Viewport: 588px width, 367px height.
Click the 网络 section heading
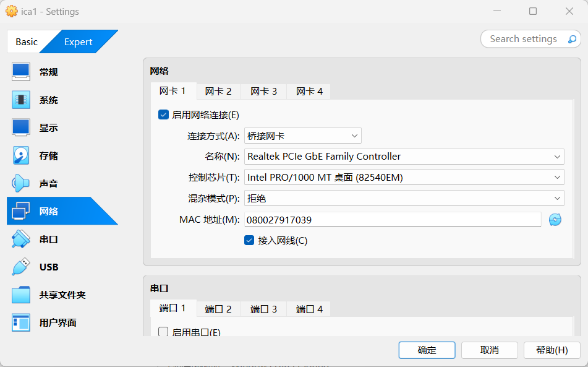pos(160,71)
